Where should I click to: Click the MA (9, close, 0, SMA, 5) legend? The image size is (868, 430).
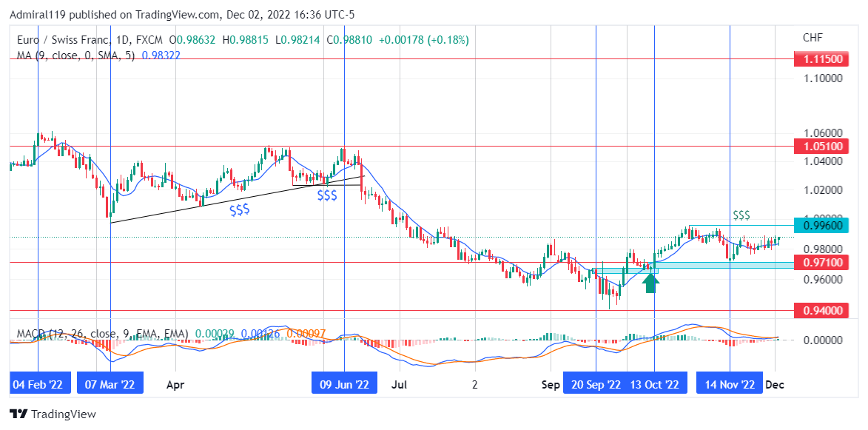click(76, 56)
